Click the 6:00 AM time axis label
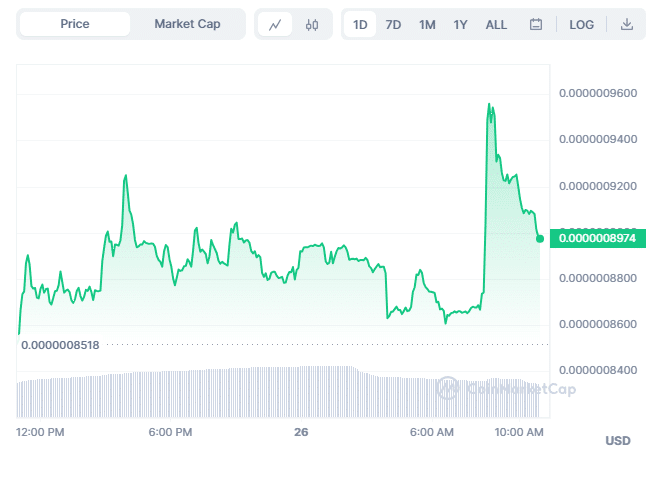Screen dimensions: 668x478 coord(432,432)
